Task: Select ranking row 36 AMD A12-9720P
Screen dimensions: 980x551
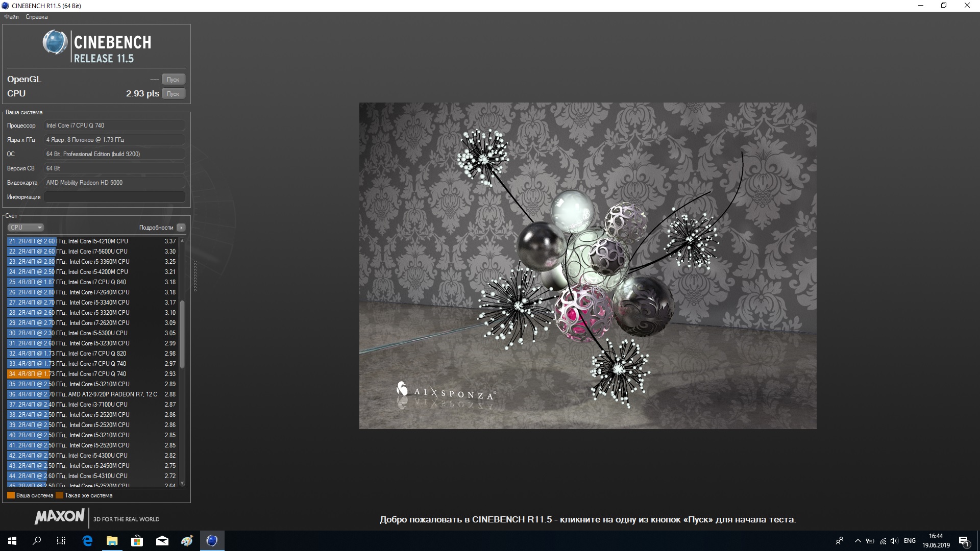Action: pyautogui.click(x=92, y=394)
